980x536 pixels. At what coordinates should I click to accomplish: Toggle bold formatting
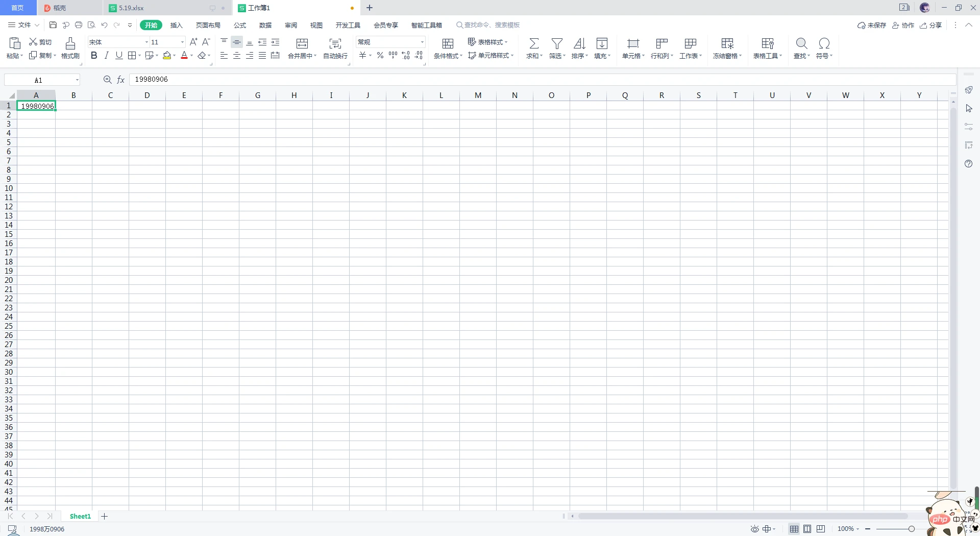coord(94,56)
